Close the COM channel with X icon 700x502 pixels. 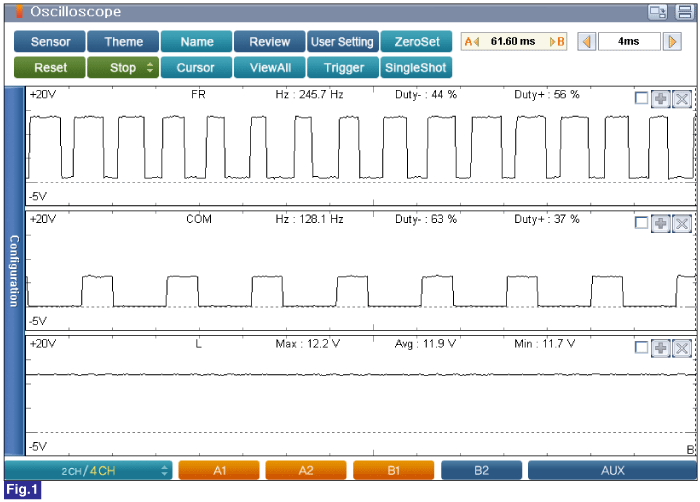coord(682,222)
